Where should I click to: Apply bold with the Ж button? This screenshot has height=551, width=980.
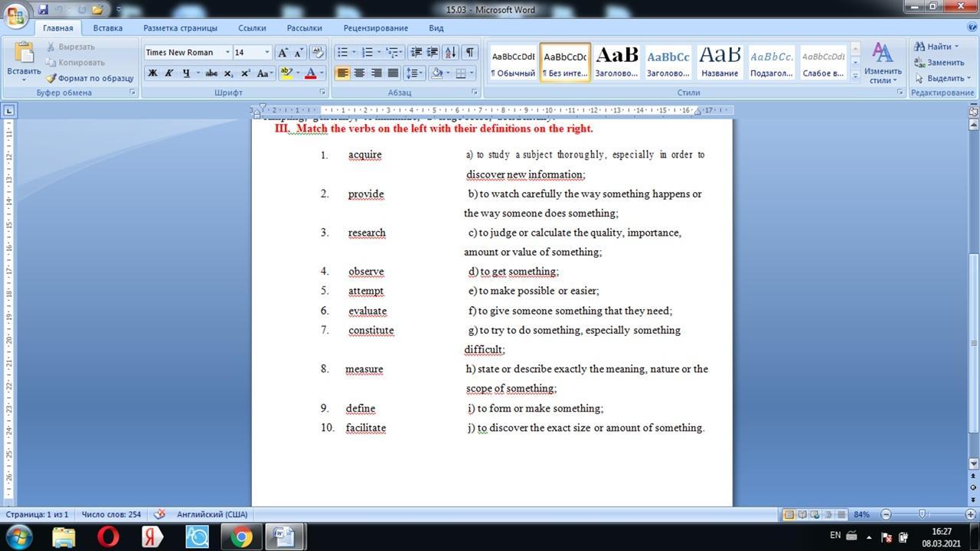click(x=152, y=73)
